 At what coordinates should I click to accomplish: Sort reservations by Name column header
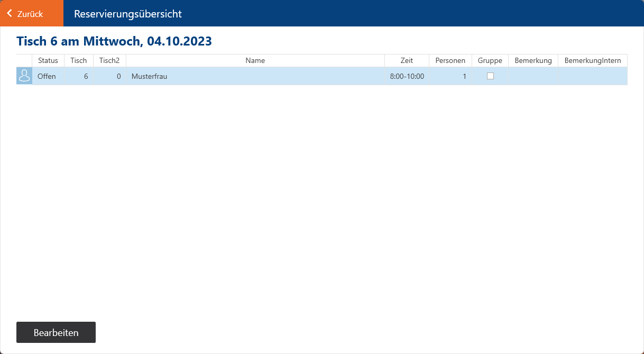tap(255, 61)
